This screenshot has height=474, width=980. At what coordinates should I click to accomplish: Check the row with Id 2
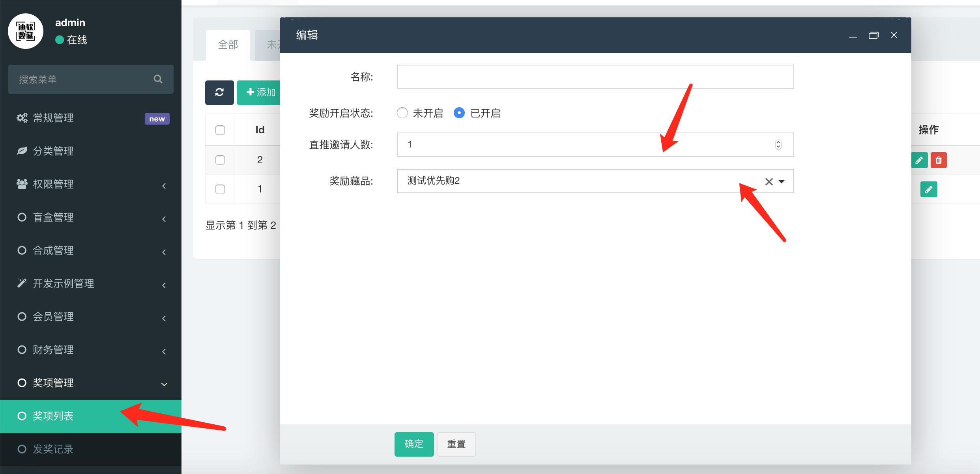click(220, 160)
